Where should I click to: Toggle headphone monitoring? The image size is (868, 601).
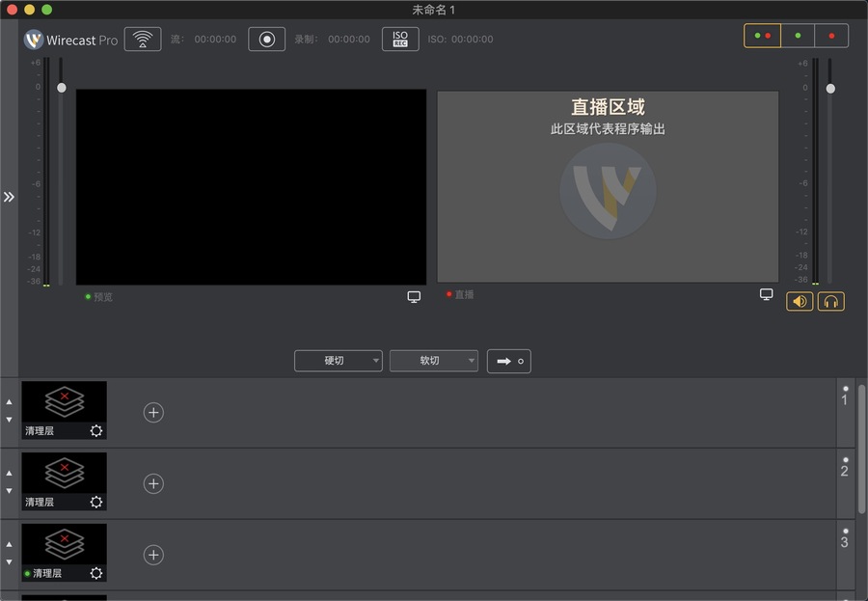(x=831, y=301)
